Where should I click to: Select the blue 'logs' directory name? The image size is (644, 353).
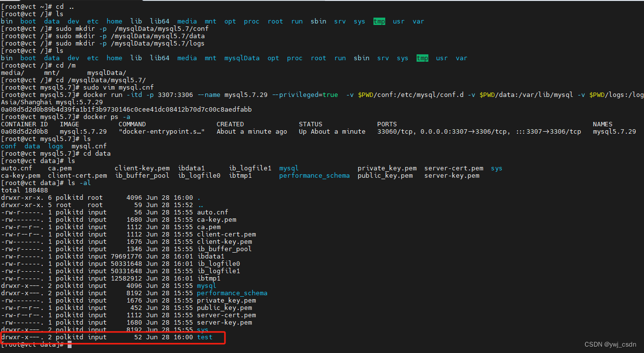(56, 146)
